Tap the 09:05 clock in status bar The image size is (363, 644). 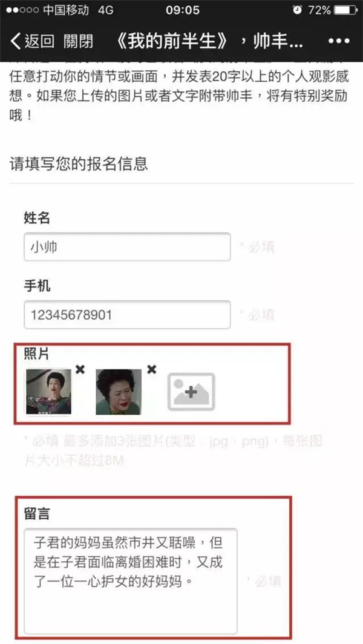[x=182, y=10]
